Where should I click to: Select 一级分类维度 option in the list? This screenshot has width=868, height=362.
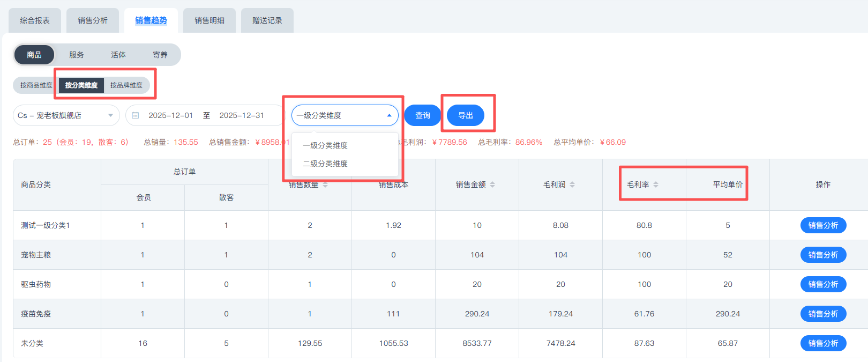pyautogui.click(x=325, y=145)
